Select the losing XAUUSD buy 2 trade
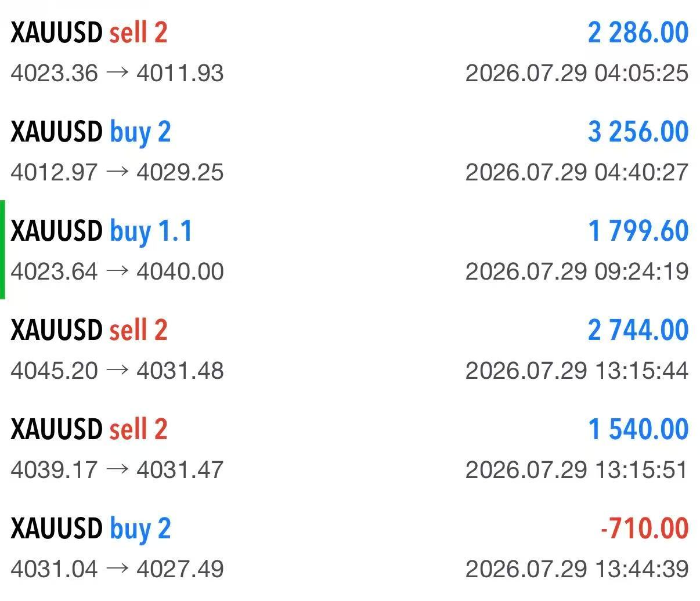Image resolution: width=700 pixels, height=601 pixels. tap(350, 548)
